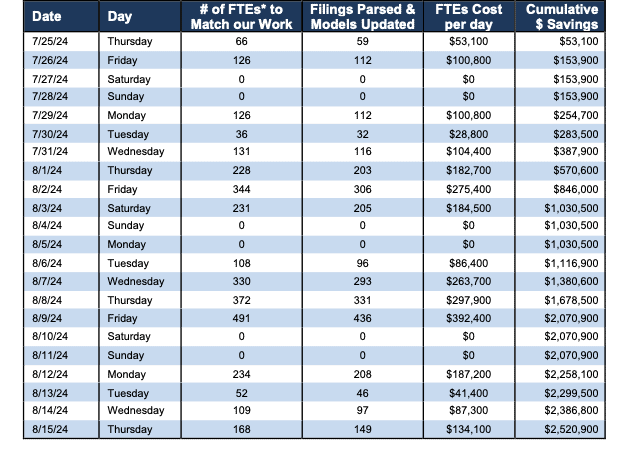Select the $1,678,500 cumulative savings cell

(x=560, y=300)
